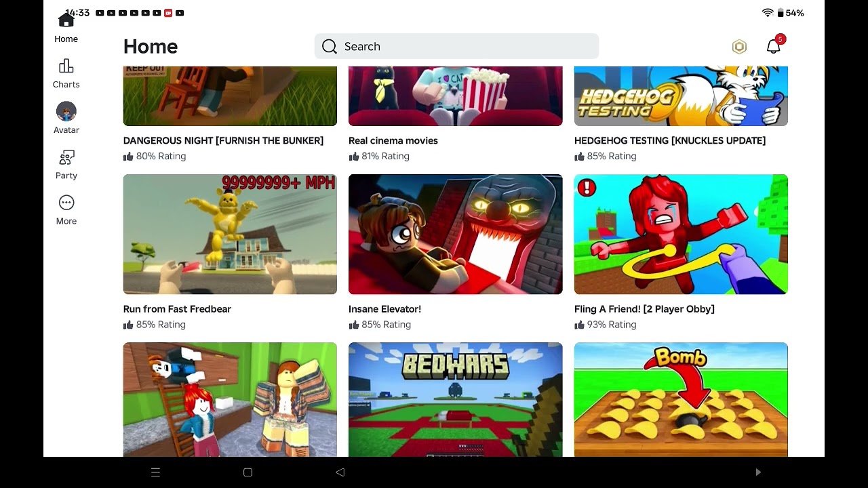The image size is (868, 488).
Task: Click the Charts label in sidebar
Action: tap(66, 85)
